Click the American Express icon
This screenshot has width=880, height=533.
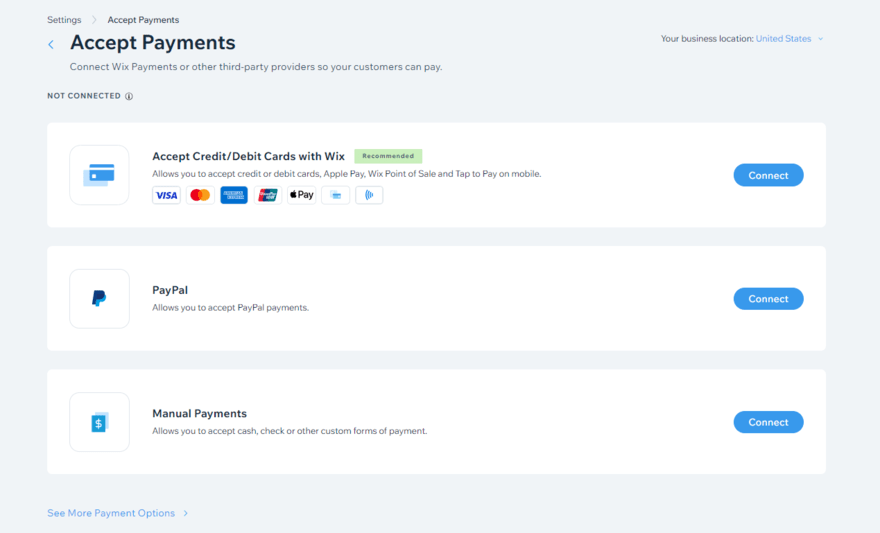[234, 195]
